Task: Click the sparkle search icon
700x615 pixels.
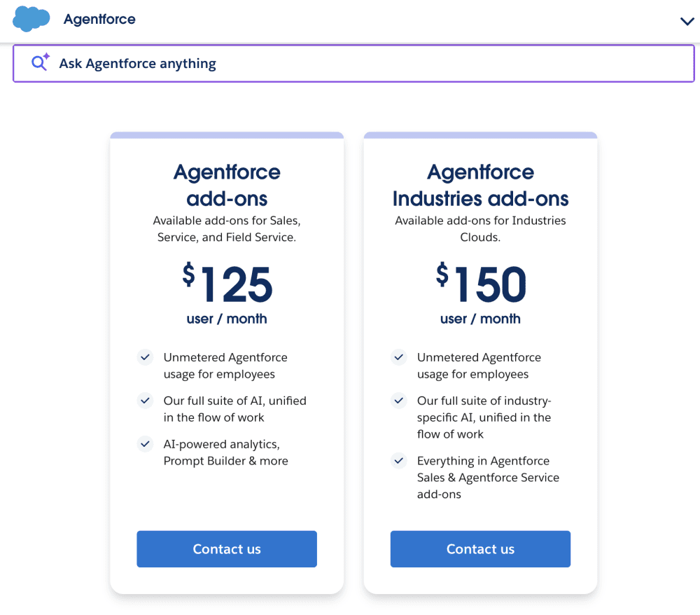Action: pos(40,62)
